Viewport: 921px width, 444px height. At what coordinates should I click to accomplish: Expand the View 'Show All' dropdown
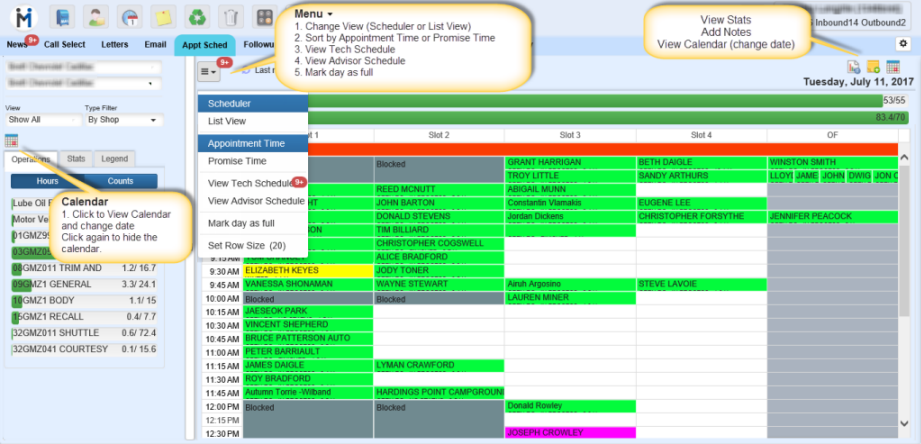pyautogui.click(x=41, y=119)
